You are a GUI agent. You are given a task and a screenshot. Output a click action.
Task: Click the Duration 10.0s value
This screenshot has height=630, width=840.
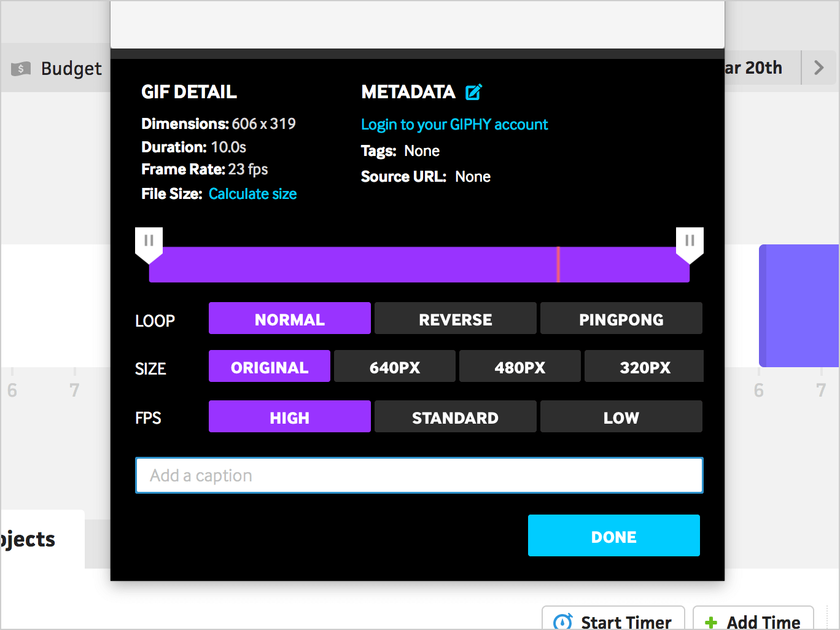(x=228, y=147)
